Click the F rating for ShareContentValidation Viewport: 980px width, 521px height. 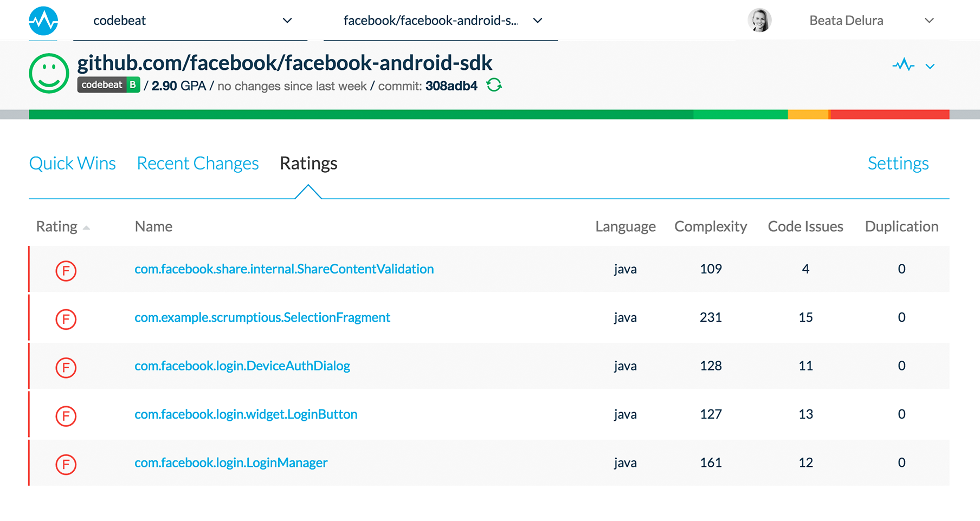point(66,270)
